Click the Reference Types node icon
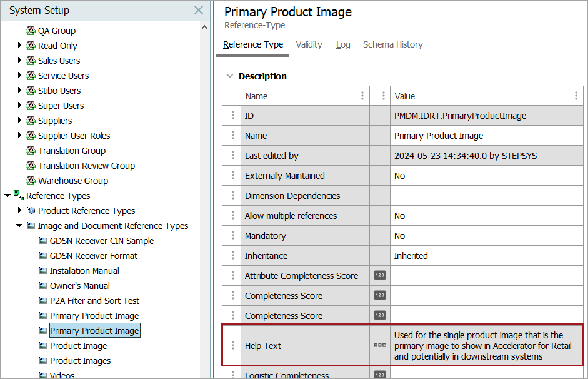The image size is (588, 379). [19, 196]
